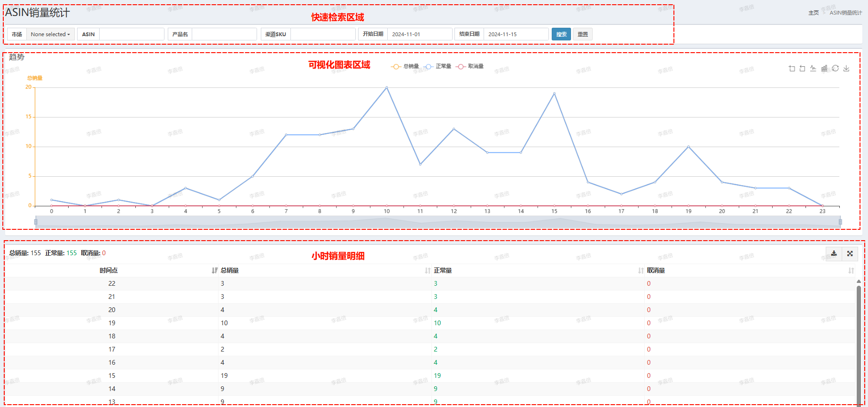Click the zoom reset (undo zoom) chart icon
The height and width of the screenshot is (407, 868).
pyautogui.click(x=802, y=69)
